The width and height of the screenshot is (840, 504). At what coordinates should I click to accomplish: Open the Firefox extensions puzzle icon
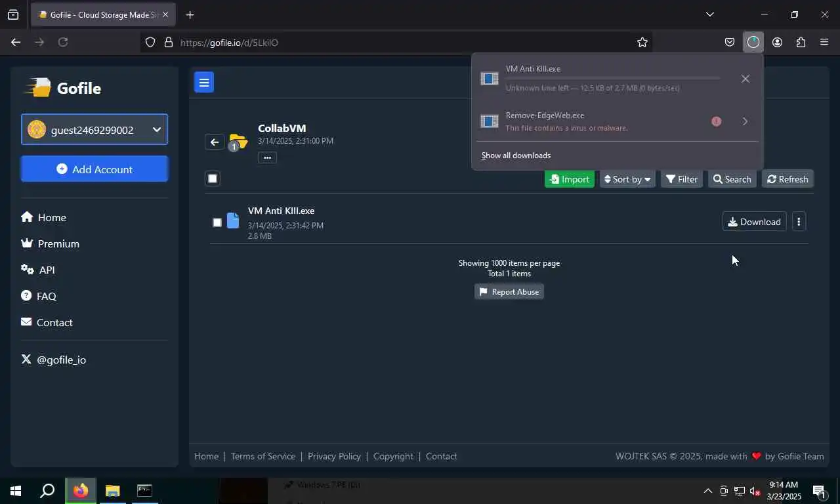801,42
